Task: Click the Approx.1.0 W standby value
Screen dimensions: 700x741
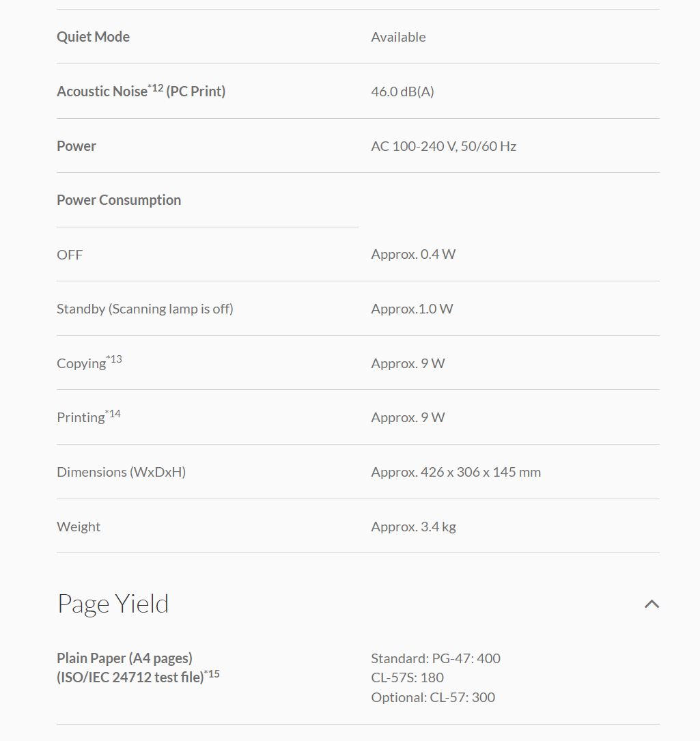Action: point(412,309)
